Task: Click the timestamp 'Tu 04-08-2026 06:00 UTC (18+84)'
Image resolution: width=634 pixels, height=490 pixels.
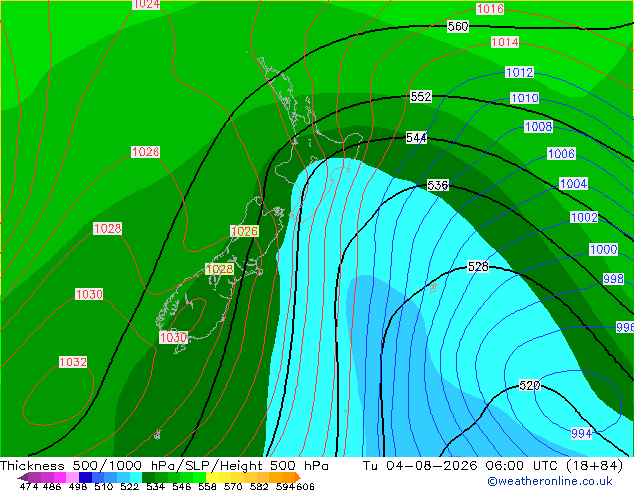Action: tap(493, 466)
